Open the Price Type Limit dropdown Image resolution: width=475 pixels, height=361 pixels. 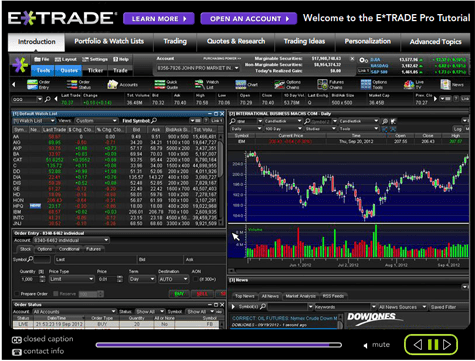72,279
